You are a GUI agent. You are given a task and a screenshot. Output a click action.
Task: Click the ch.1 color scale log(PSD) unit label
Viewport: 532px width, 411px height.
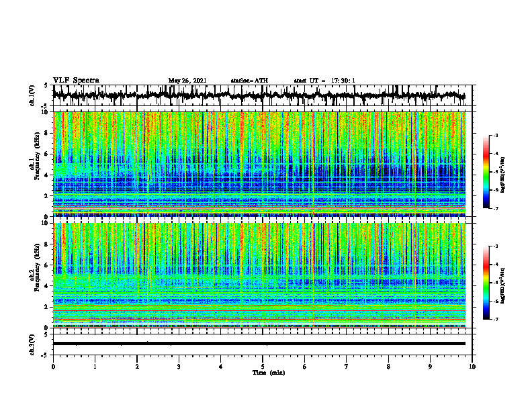tap(503, 175)
